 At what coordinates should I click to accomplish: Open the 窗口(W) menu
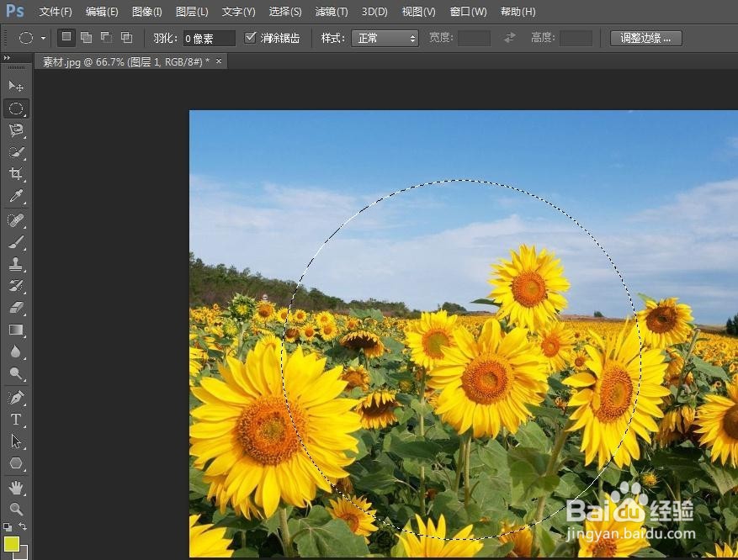(468, 11)
